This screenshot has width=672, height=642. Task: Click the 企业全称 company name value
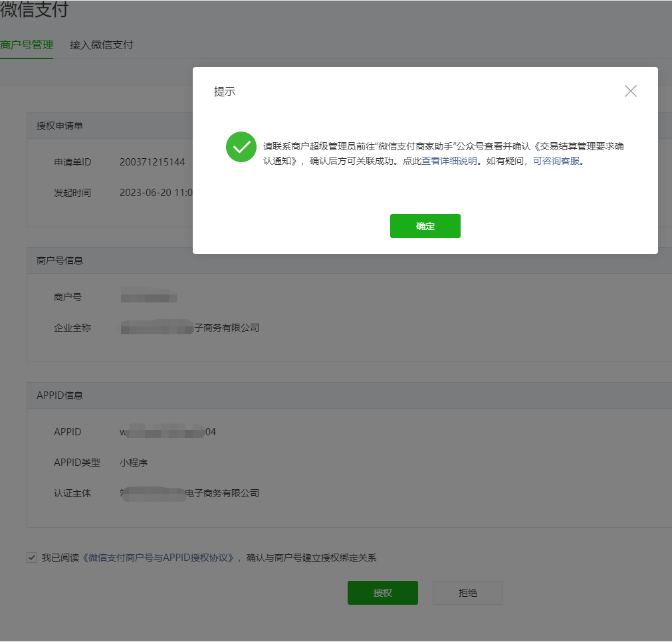[x=190, y=328]
